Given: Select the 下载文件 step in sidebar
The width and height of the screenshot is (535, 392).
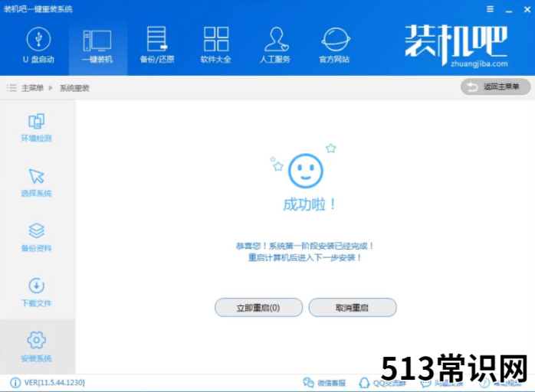Looking at the screenshot, I should [37, 293].
